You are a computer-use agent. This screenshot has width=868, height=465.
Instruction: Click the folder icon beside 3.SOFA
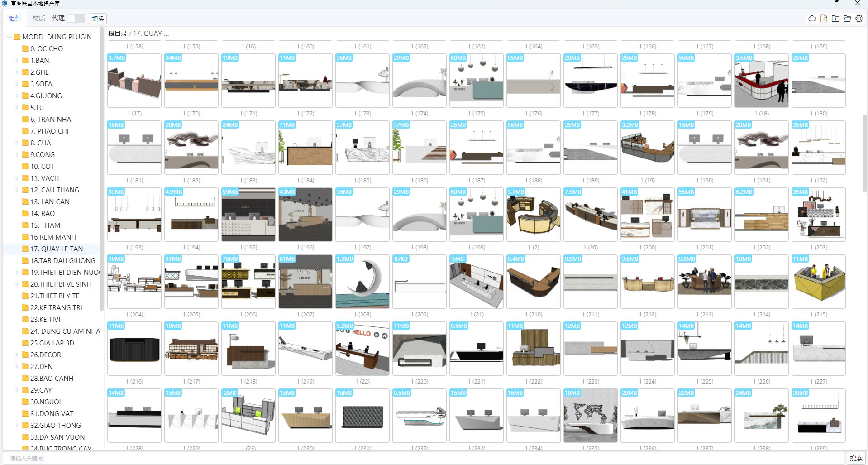(25, 84)
